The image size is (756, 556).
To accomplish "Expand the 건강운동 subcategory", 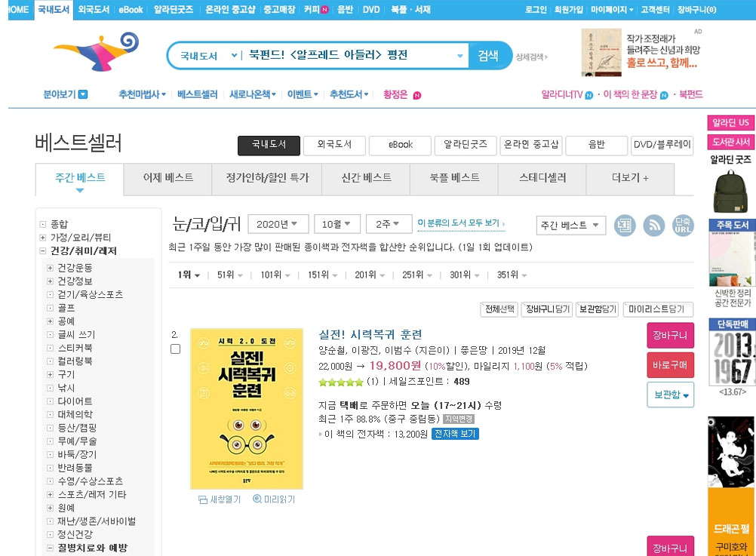I will 50,268.
